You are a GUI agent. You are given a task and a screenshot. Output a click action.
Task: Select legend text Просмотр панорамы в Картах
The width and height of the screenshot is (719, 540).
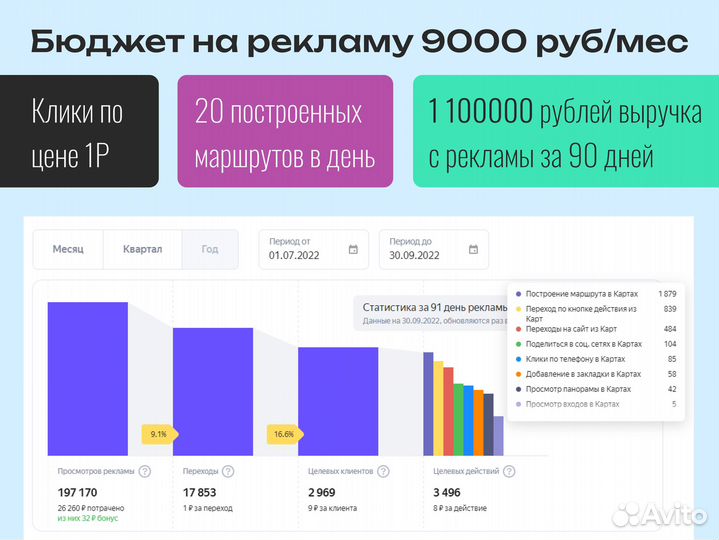[x=578, y=389]
